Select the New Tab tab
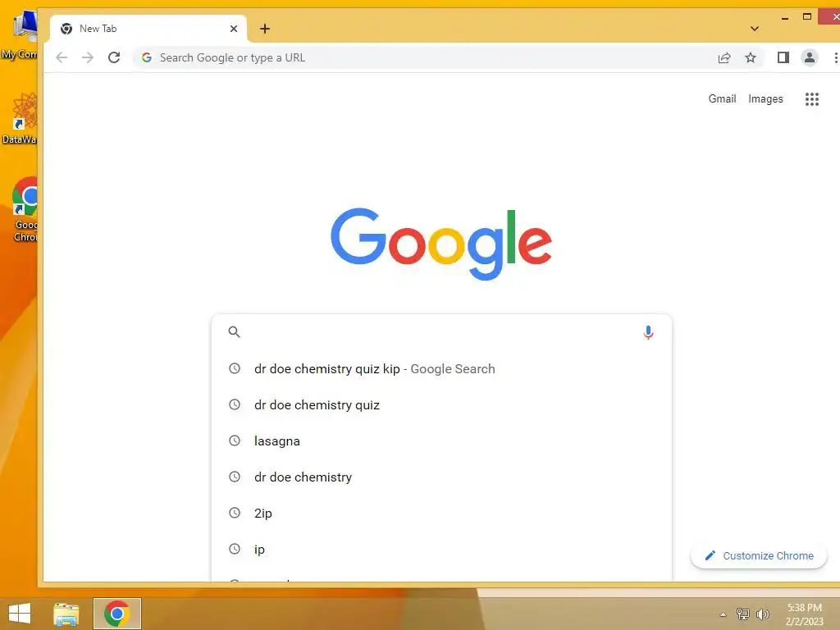This screenshot has width=840, height=630. coord(148,29)
